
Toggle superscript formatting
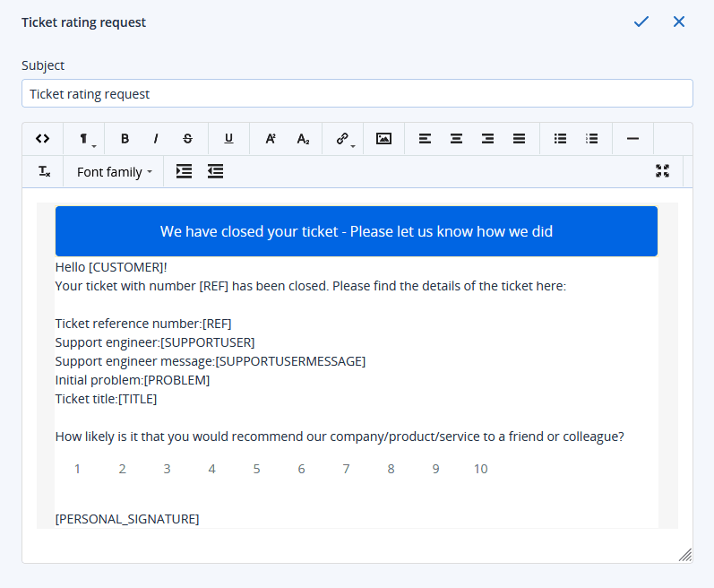pyautogui.click(x=270, y=139)
